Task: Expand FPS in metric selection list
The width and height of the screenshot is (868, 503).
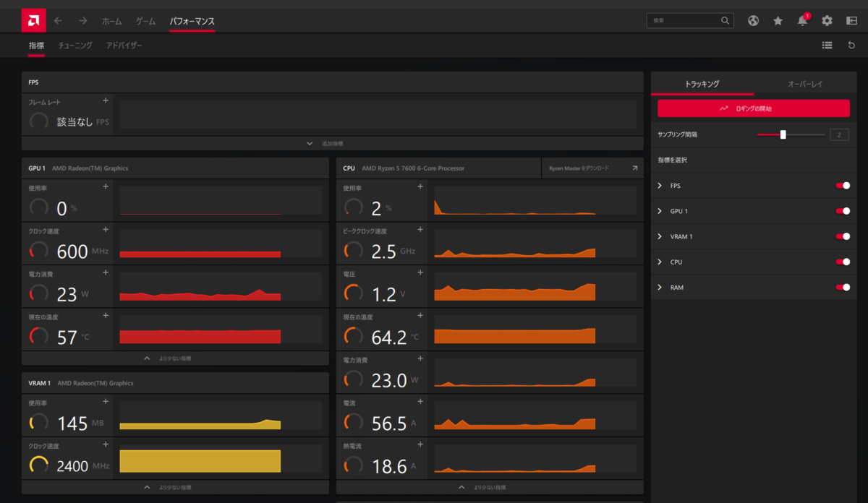Action: [660, 186]
